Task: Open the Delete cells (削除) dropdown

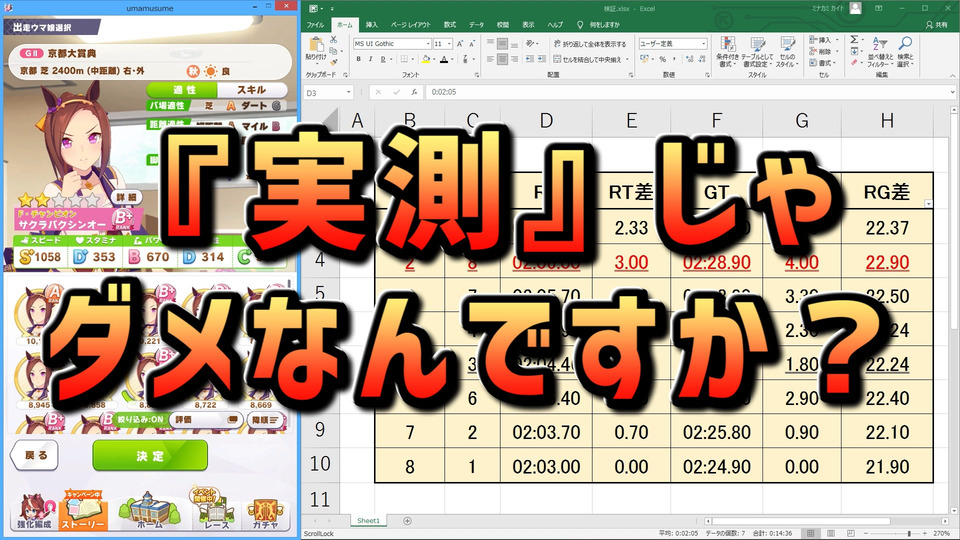Action: point(823,51)
